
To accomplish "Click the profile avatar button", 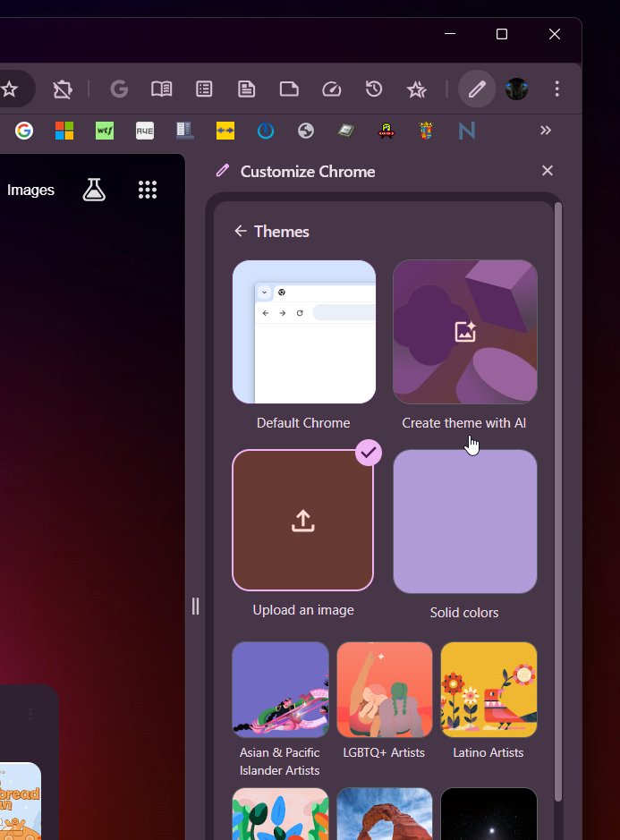I will coord(516,89).
